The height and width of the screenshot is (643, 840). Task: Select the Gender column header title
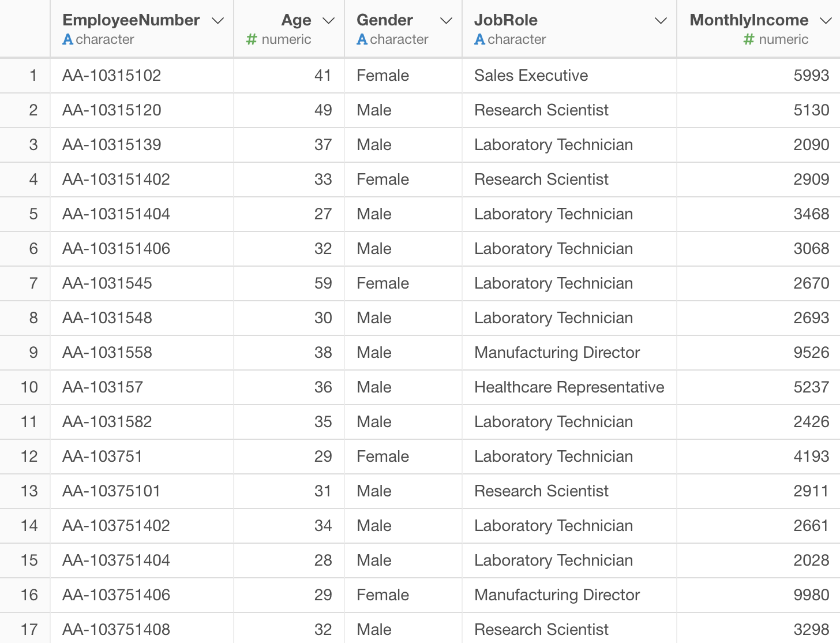pos(385,20)
